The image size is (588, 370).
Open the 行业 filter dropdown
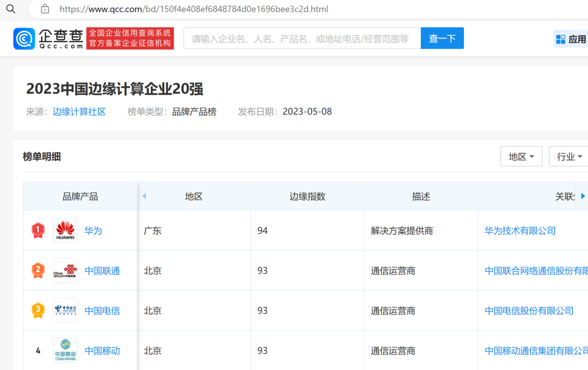[x=569, y=156]
